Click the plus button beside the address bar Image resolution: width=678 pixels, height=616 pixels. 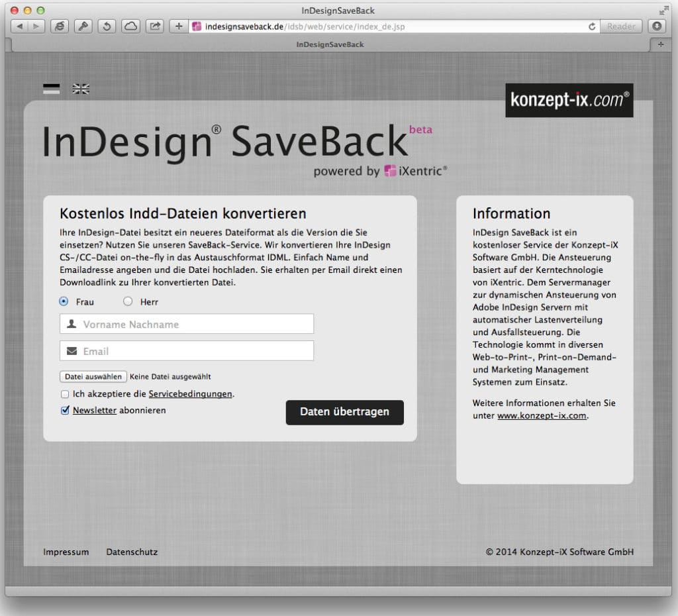(178, 26)
